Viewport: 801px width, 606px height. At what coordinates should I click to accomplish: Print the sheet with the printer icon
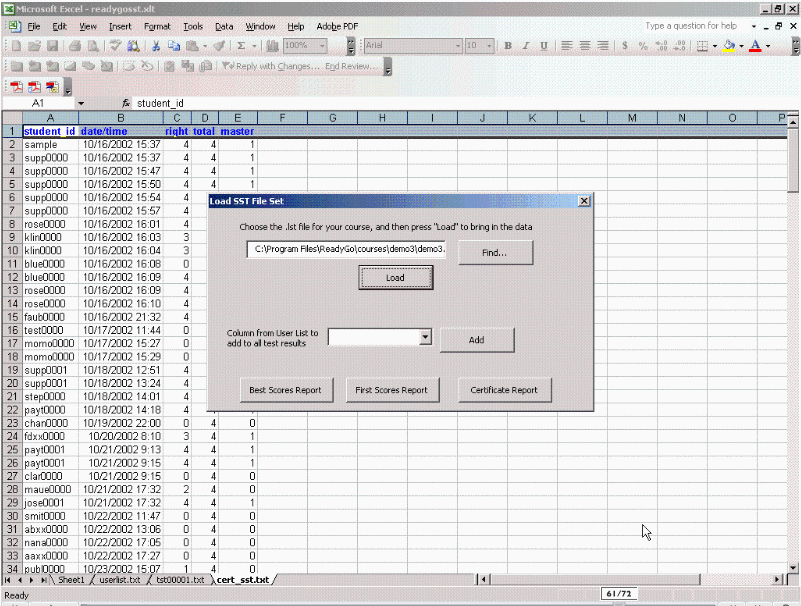(x=75, y=46)
